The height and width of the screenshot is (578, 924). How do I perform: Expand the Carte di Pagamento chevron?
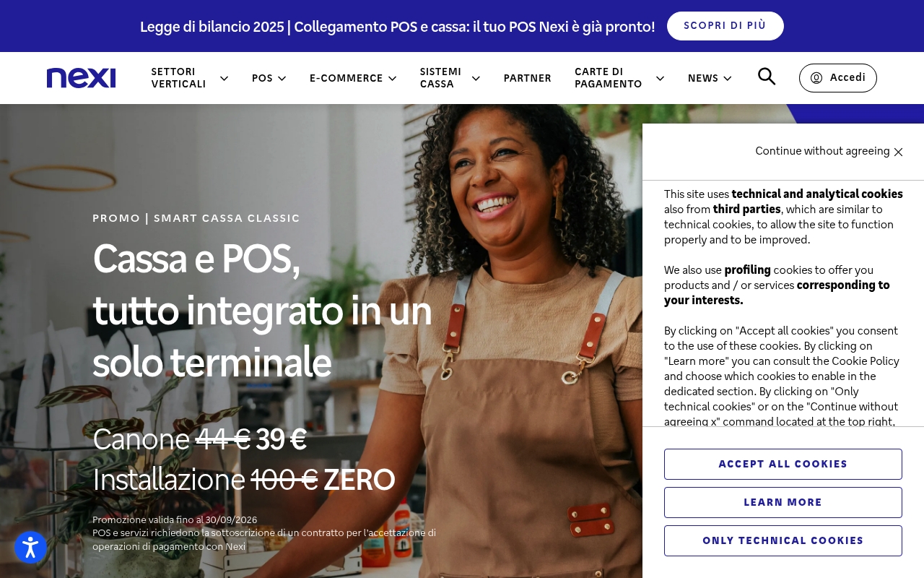pos(660,78)
